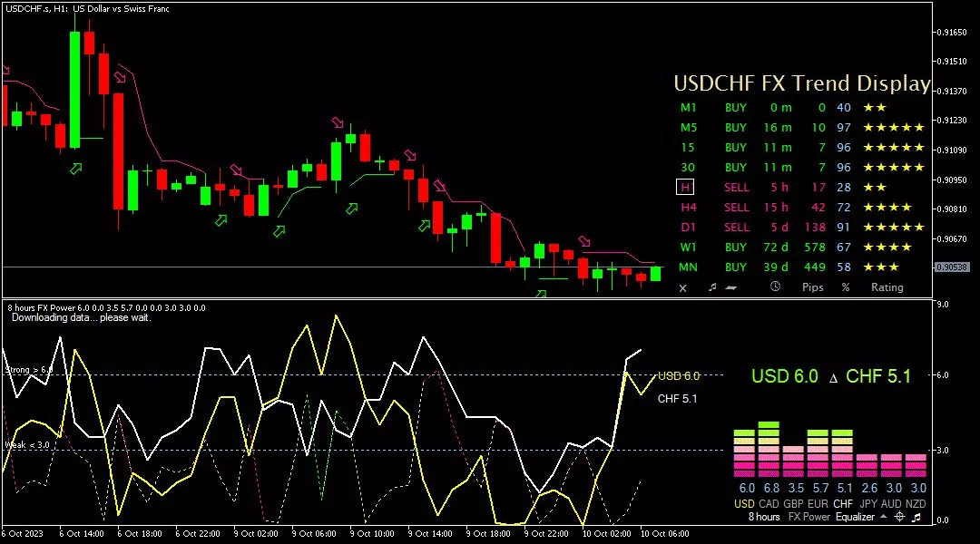The height and width of the screenshot is (544, 980).
Task: Click the USDCHF.s H1 chart title
Action: 87,9
